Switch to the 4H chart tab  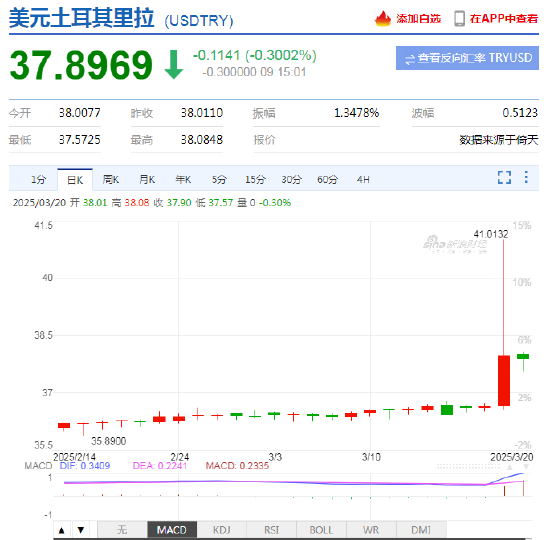(x=363, y=180)
